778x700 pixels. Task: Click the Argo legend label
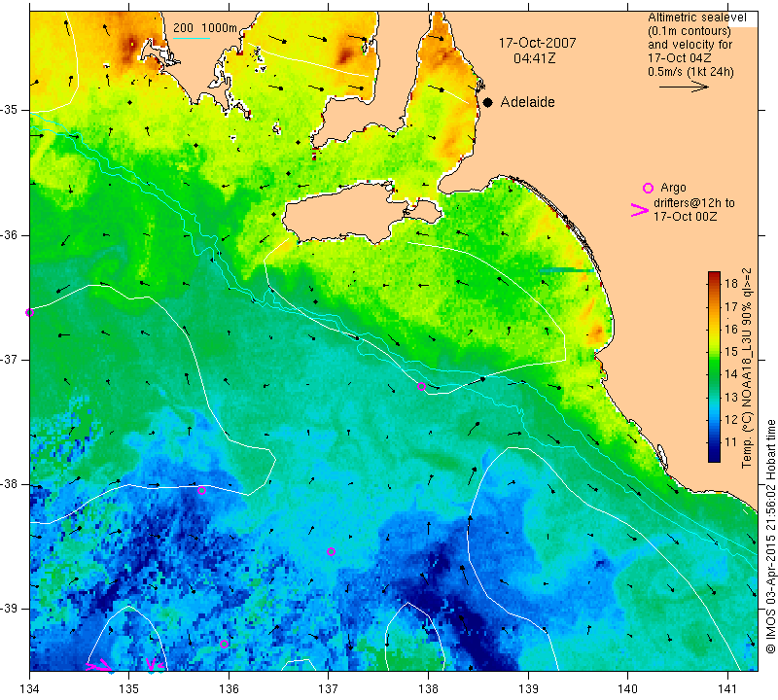click(x=673, y=188)
